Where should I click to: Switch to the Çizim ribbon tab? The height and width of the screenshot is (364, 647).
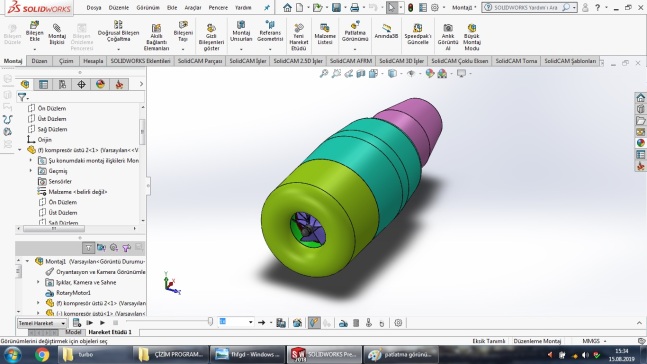(66, 61)
